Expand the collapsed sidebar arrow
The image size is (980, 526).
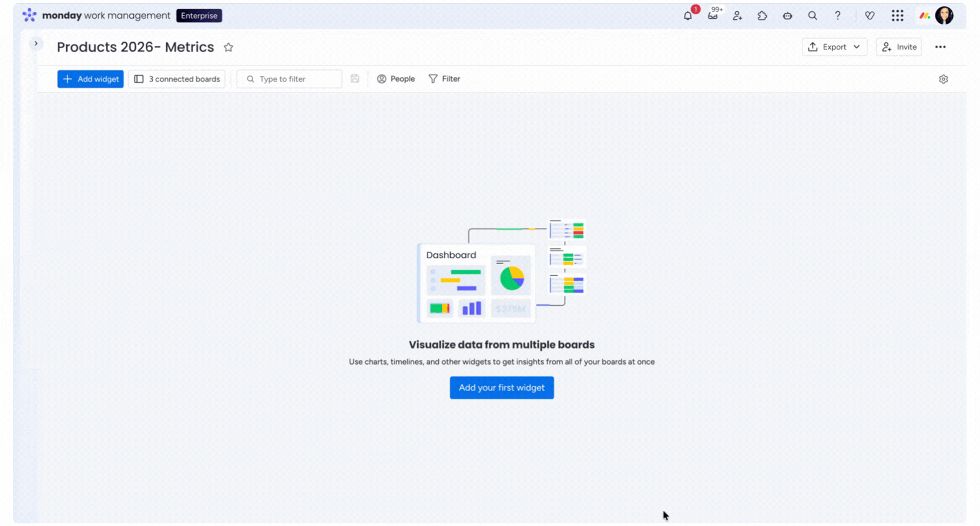point(36,43)
